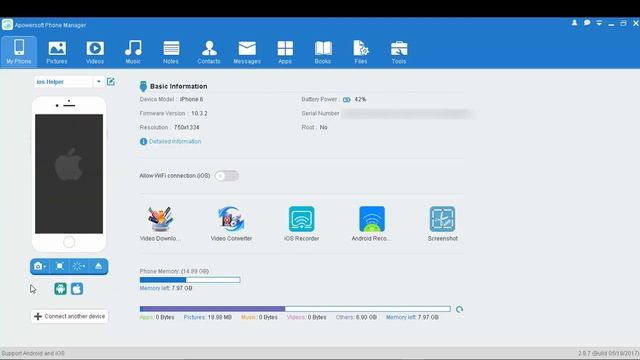Edit device name with pencil icon
This screenshot has height=360, width=640.
tap(111, 81)
